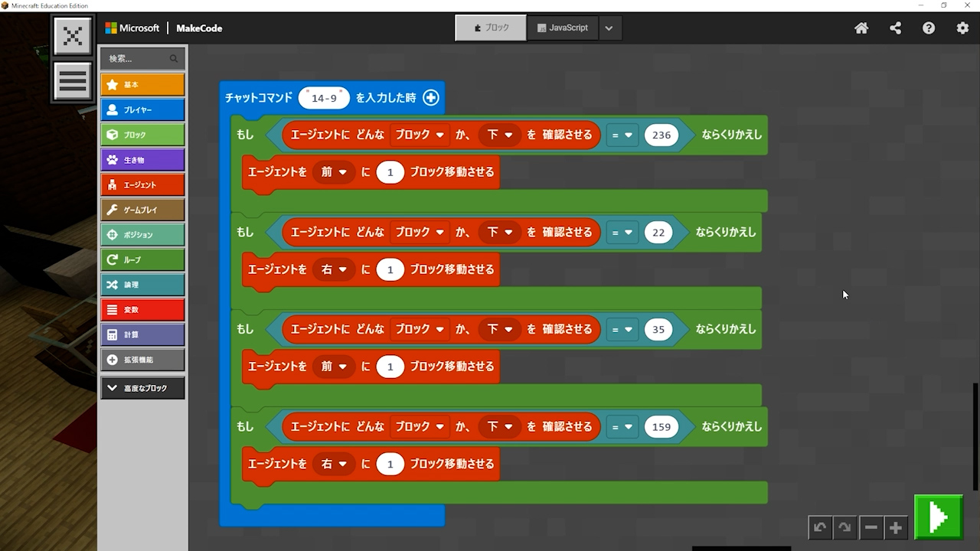Edit the value field containing 159
The image size is (980, 551).
(x=661, y=427)
